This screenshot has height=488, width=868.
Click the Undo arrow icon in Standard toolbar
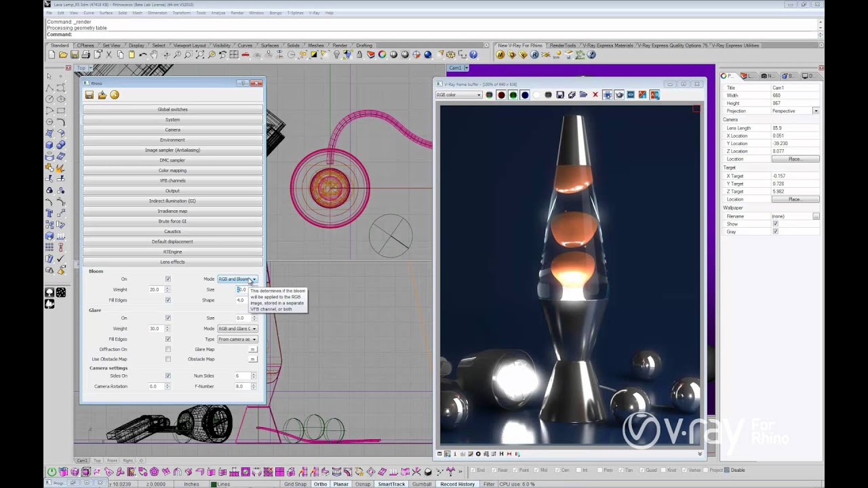tap(143, 55)
